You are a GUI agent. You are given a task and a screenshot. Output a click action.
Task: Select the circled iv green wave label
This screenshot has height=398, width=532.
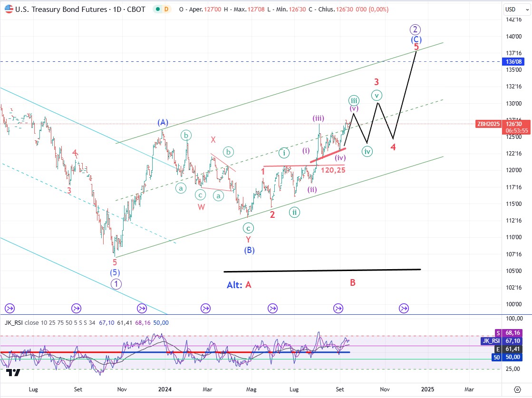click(367, 151)
